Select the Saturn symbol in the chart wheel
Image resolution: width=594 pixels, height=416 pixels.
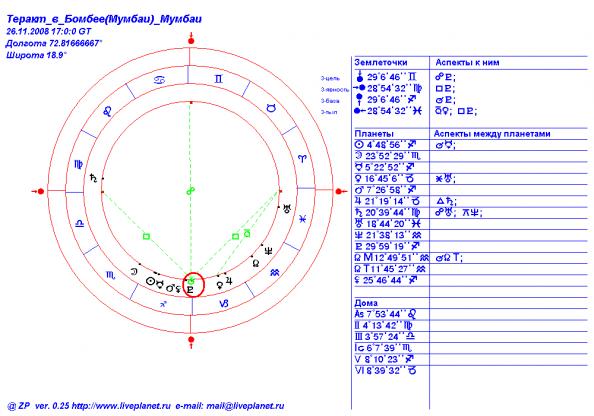(93, 178)
